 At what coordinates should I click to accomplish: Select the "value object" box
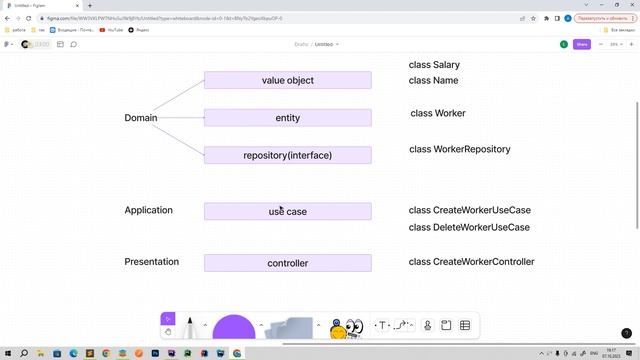tap(288, 80)
